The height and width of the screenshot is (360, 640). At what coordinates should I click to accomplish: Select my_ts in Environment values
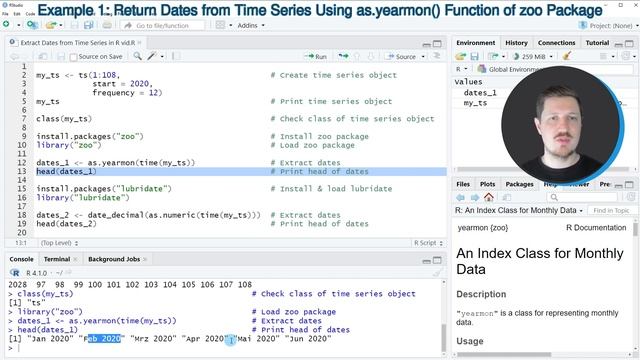(475, 103)
